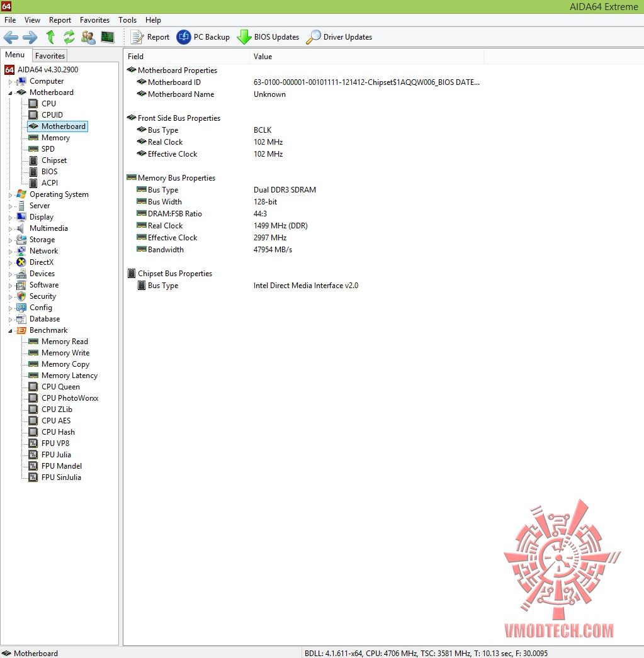Click the Back navigation arrow
Image resolution: width=644 pixels, height=658 pixels.
coord(11,37)
